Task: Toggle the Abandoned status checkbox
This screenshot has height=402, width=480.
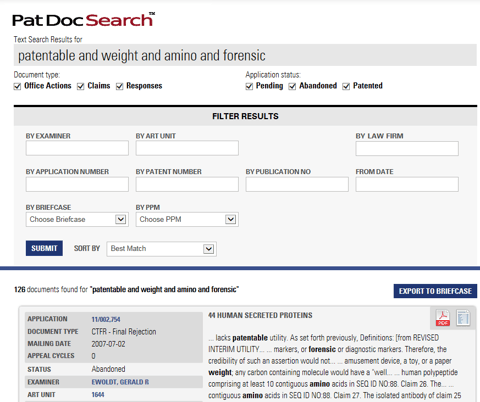Action: (292, 86)
